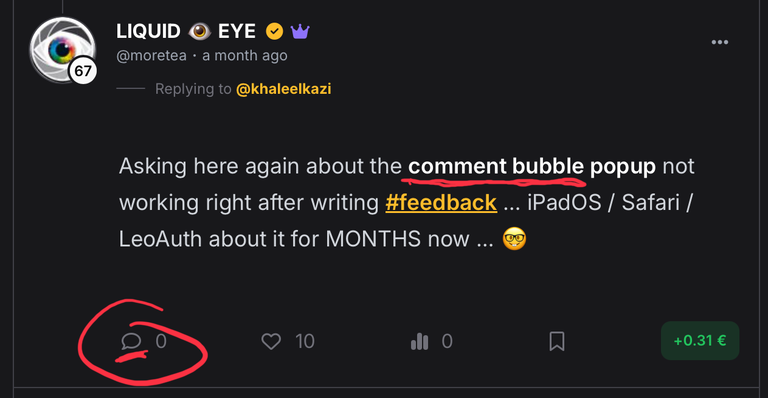Image resolution: width=768 pixels, height=398 pixels.
Task: Bookmark this post by @moretea
Action: (557, 341)
